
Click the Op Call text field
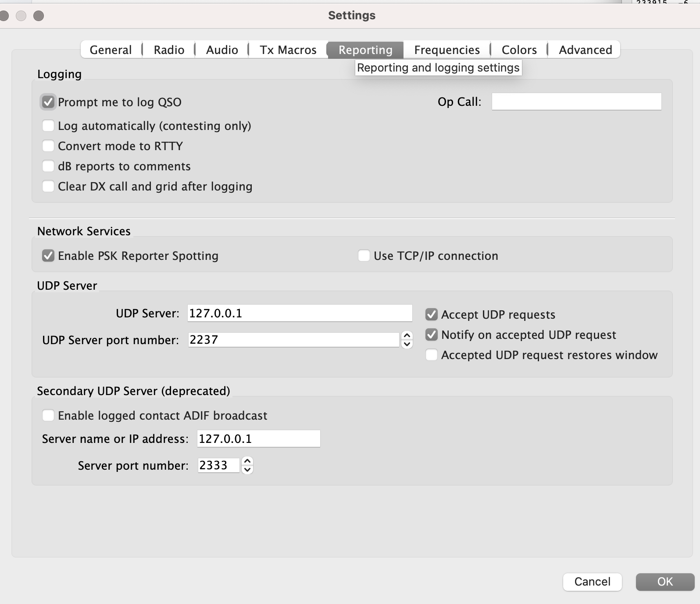click(x=576, y=102)
